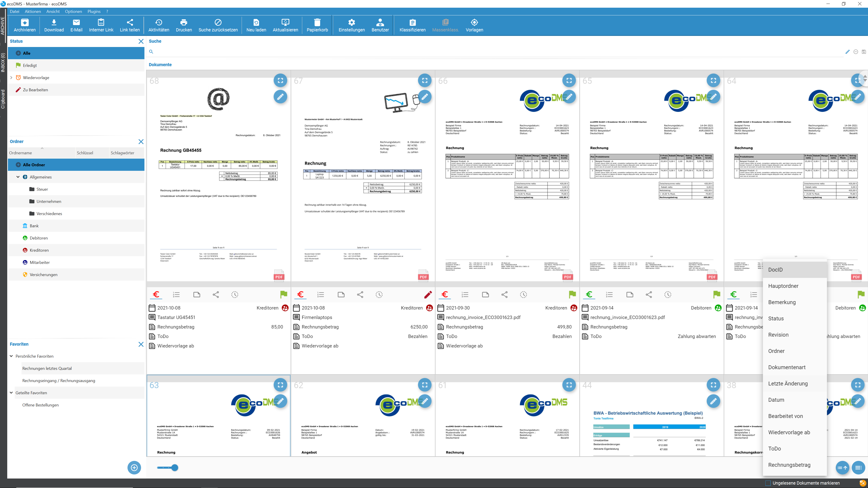Image resolution: width=868 pixels, height=488 pixels.
Task: Collapse Persönliche Favoriten group
Action: click(11, 356)
